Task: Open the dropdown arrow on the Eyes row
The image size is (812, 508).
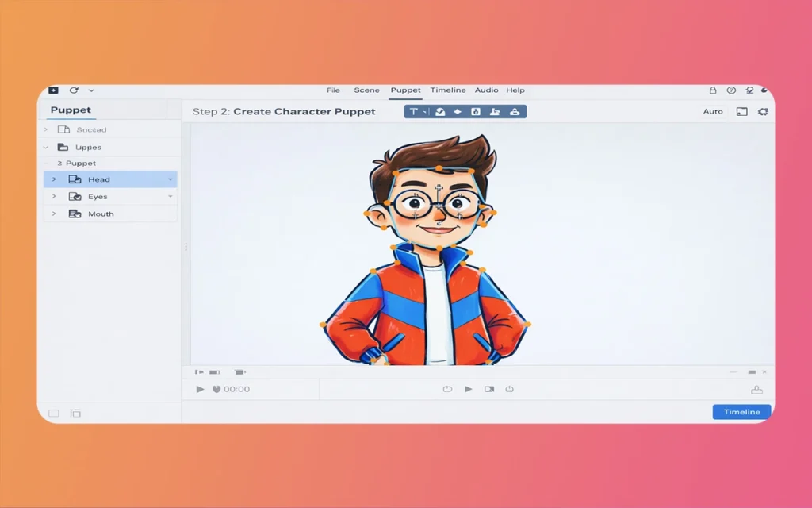Action: pos(170,197)
